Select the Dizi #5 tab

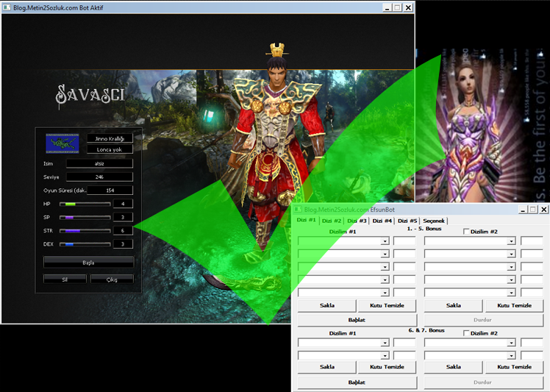pos(407,221)
